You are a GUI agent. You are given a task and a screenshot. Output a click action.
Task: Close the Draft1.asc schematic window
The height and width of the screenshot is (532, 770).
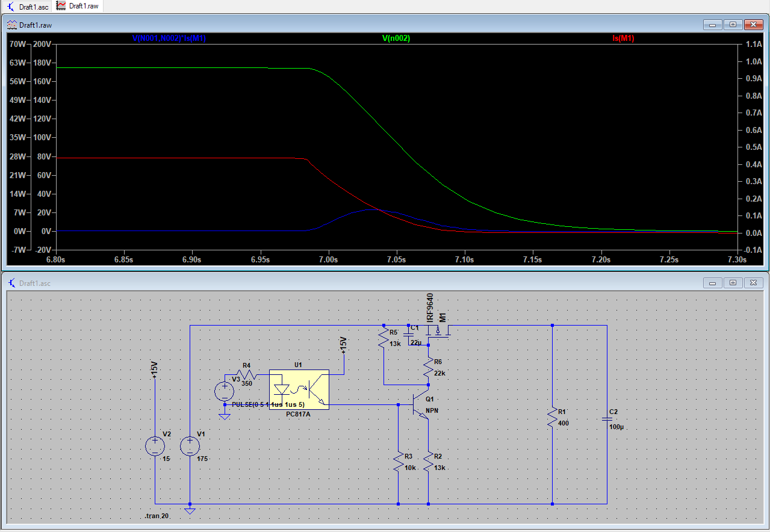754,282
